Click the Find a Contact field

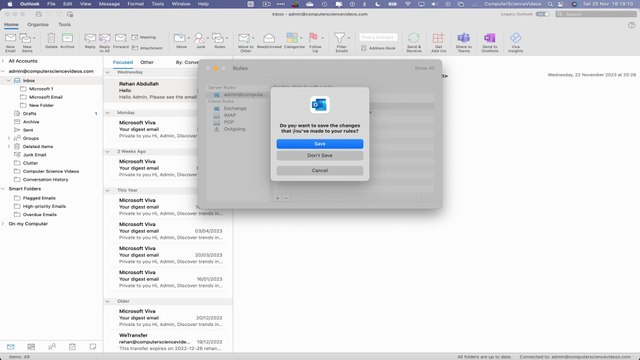[378, 37]
